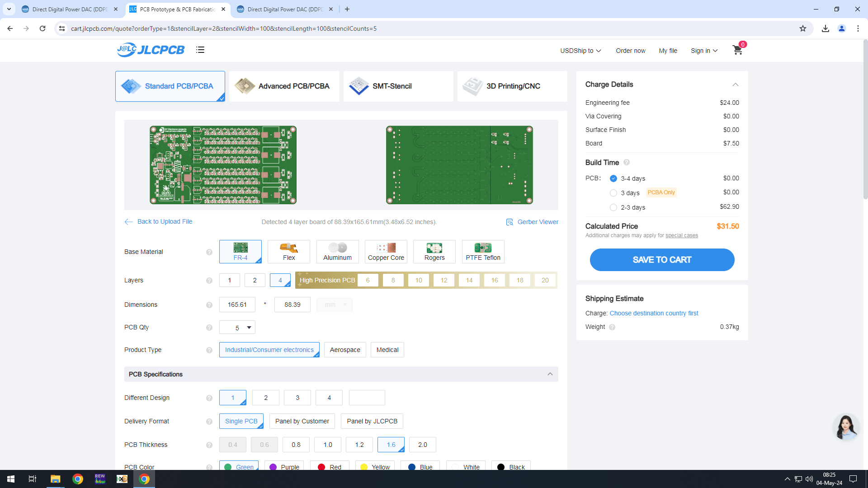868x488 pixels.
Task: Click the Dimensions help question icon
Action: (209, 305)
